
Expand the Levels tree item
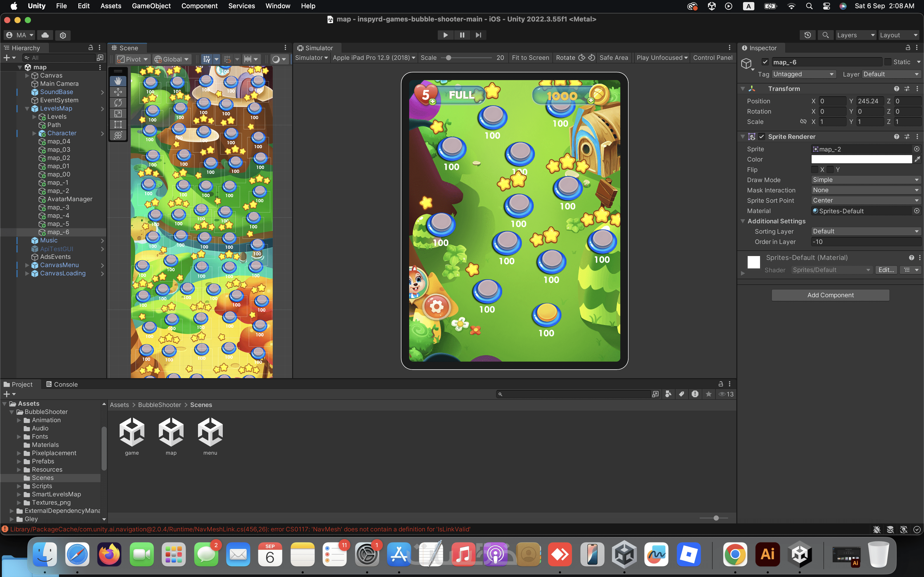34,117
